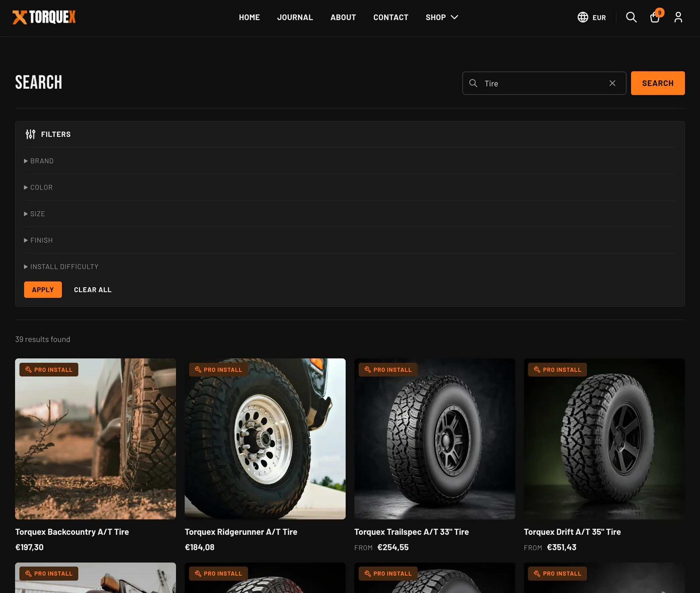This screenshot has width=700, height=593.
Task: Open the Shop dropdown menu
Action: pyautogui.click(x=442, y=17)
